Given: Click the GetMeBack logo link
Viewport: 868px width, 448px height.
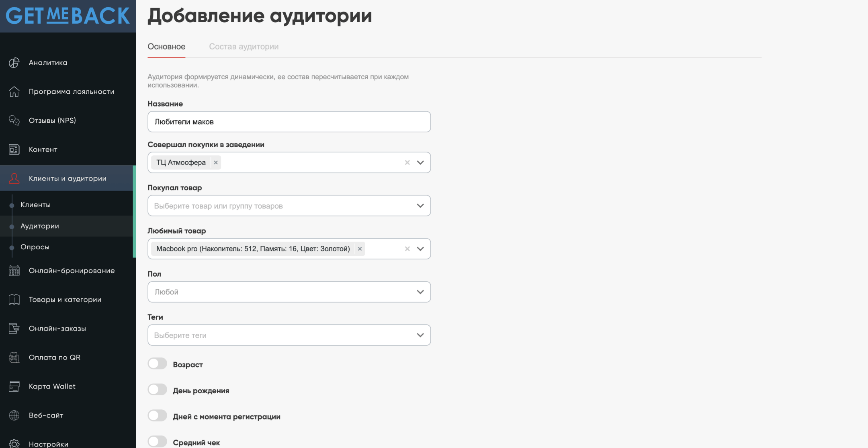Looking at the screenshot, I should pos(68,16).
